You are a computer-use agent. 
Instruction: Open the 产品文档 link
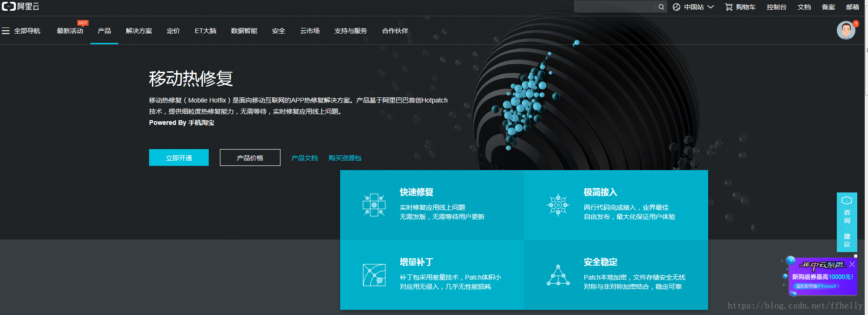pos(305,158)
